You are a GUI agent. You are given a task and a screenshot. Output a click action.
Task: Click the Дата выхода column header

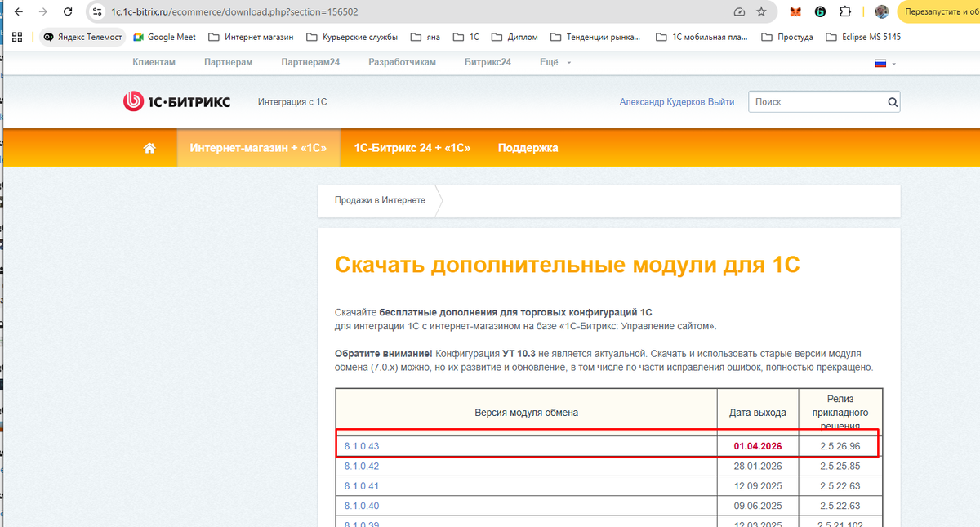(758, 413)
